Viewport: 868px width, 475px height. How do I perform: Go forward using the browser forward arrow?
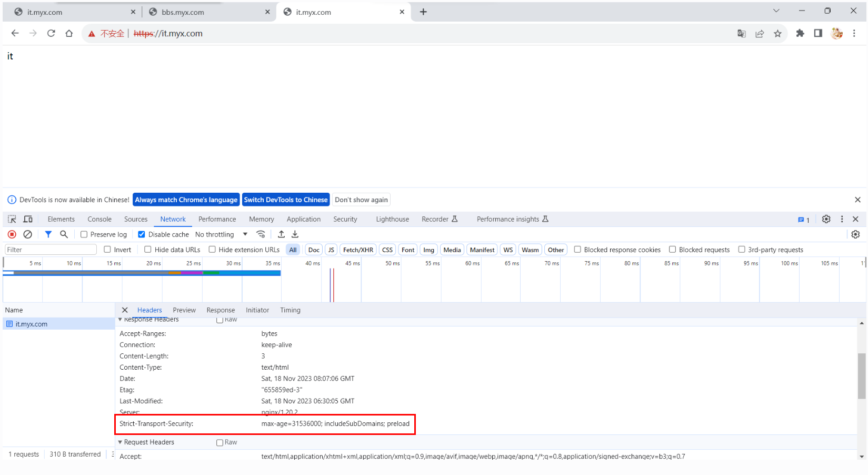(33, 33)
